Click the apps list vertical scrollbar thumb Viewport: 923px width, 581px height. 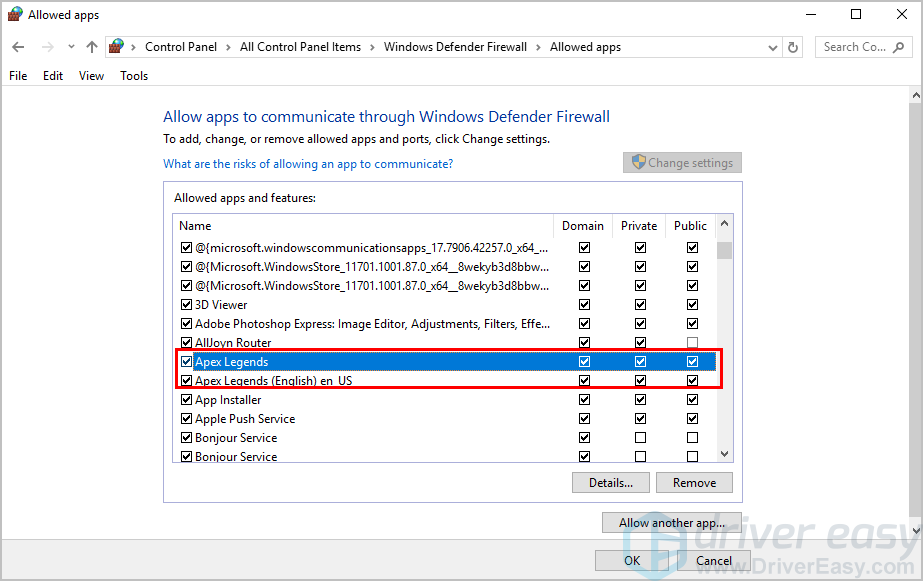pyautogui.click(x=724, y=249)
